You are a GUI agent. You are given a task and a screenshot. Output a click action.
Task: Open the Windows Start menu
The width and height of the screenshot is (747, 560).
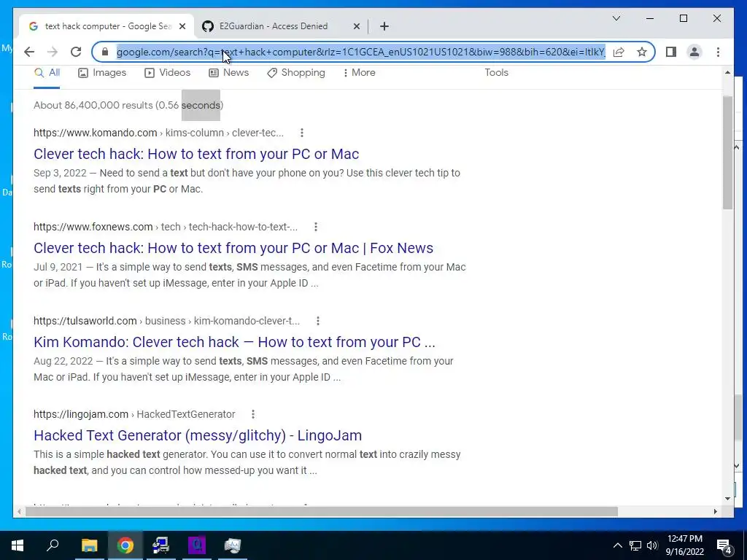[18, 545]
